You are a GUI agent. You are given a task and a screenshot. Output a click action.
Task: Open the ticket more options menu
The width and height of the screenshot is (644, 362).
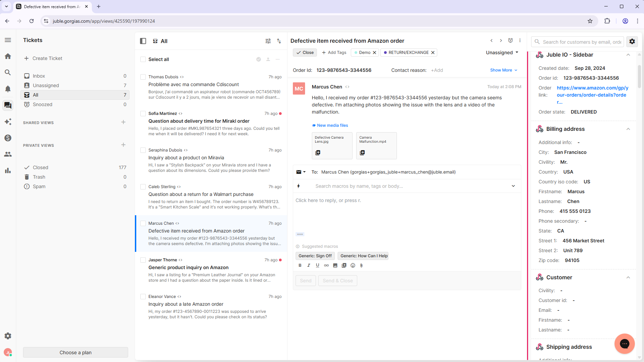coord(520,41)
